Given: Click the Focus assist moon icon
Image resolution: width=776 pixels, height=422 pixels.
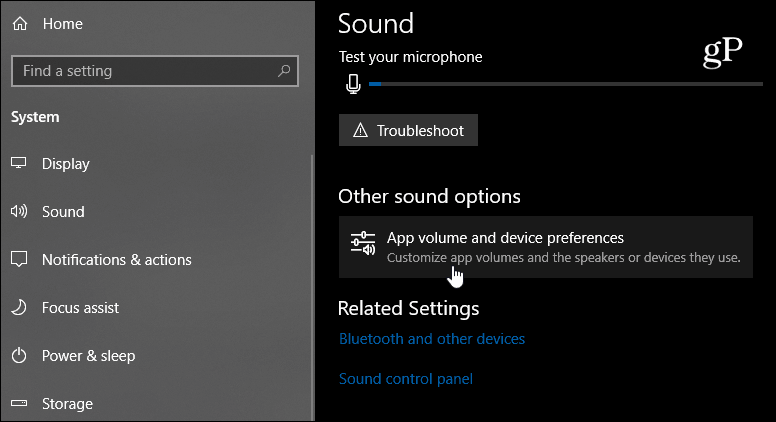Looking at the screenshot, I should 19,307.
